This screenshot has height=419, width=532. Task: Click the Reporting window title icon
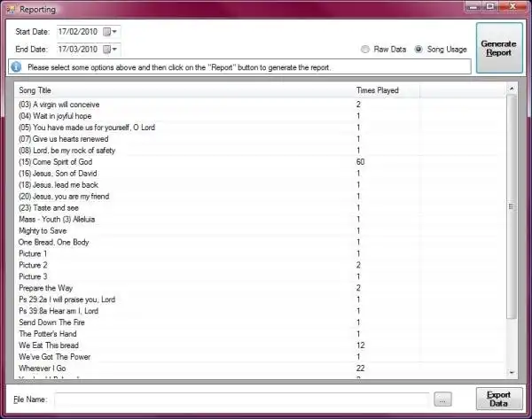pyautogui.click(x=11, y=9)
